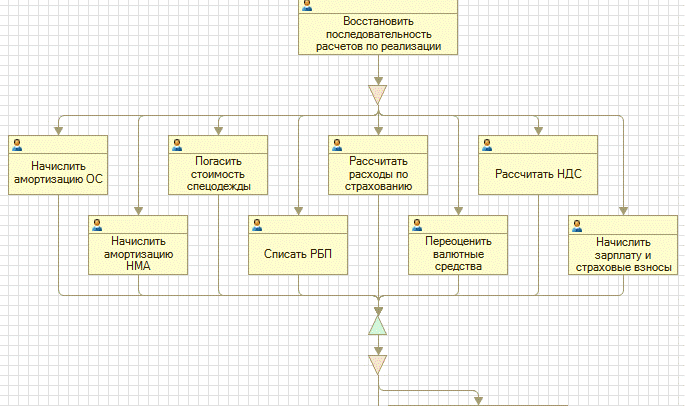Click the user icon in Рассчитать расходы по страхованию block
The height and width of the screenshot is (406, 685).
pos(337,145)
